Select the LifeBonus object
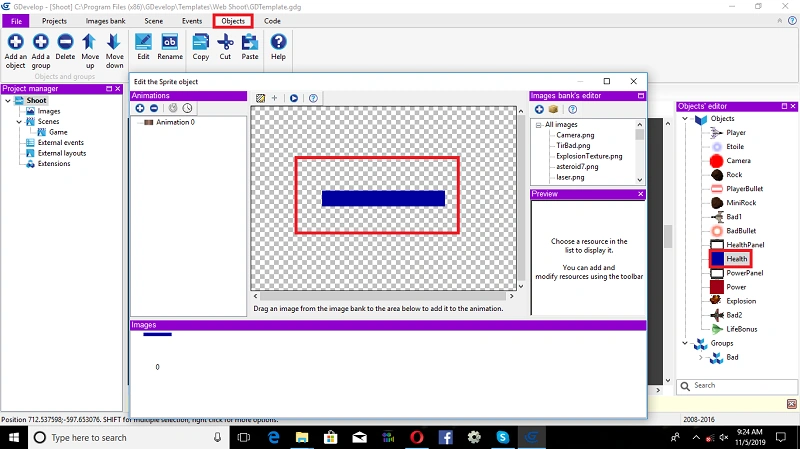The image size is (800, 449). [741, 329]
